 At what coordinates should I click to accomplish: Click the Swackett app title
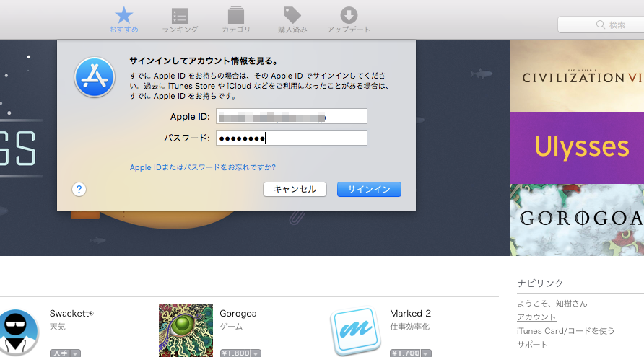71,314
